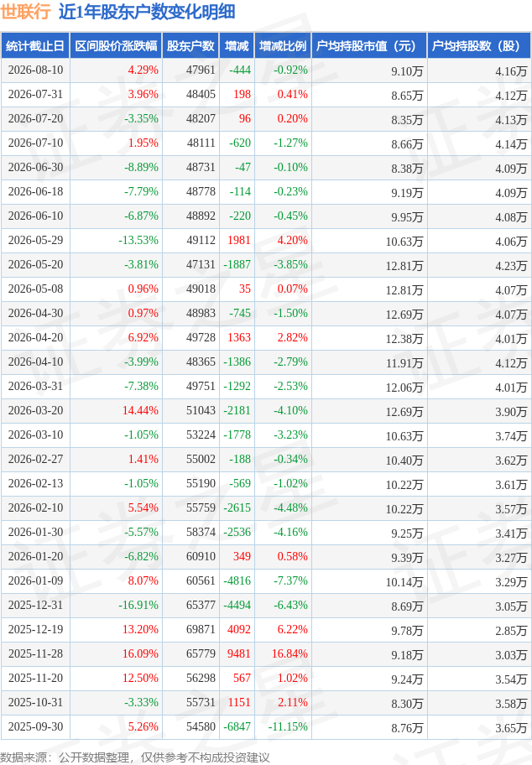Select the 区间股价涨跌幅 column header

116,46
